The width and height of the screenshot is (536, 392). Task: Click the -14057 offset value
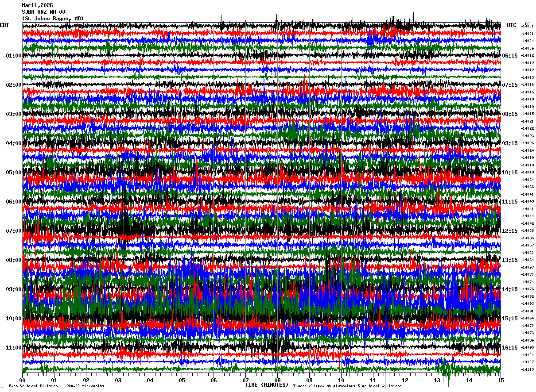[527, 245]
